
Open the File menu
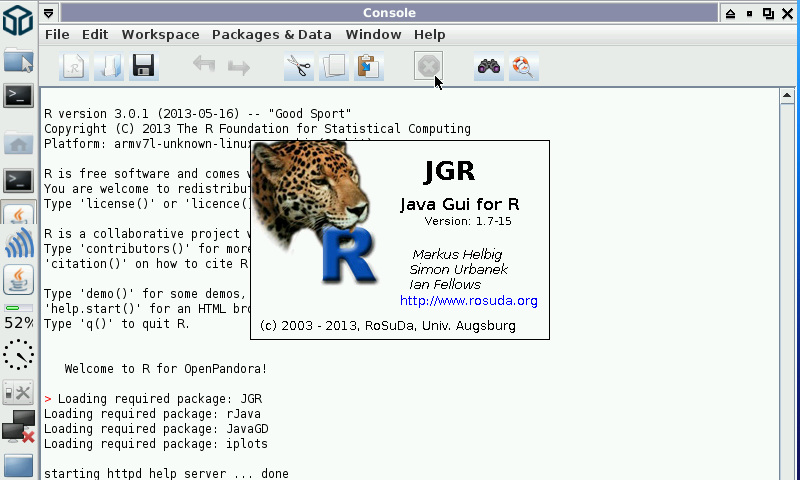[57, 35]
